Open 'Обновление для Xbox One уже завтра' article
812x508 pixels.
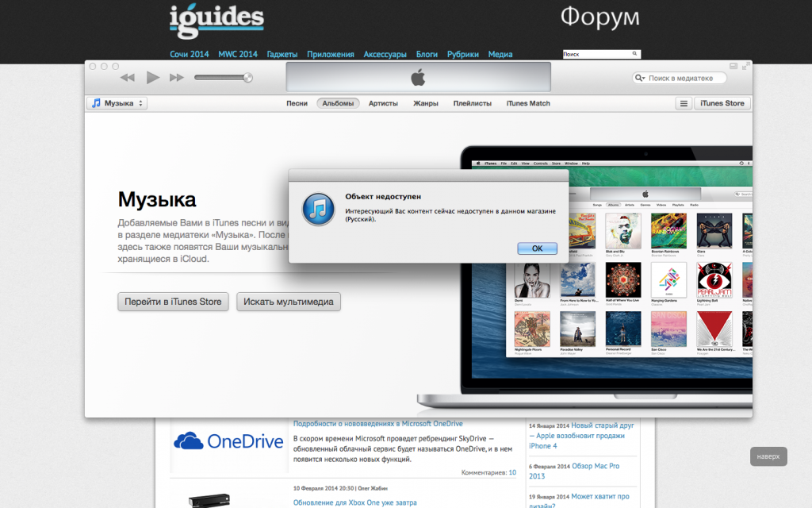[354, 502]
